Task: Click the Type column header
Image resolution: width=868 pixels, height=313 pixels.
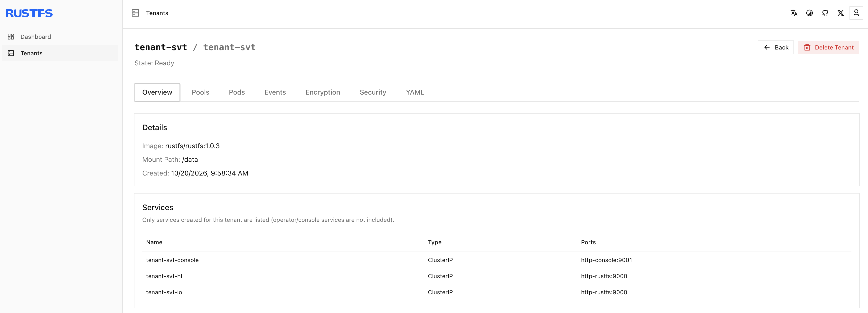Action: click(x=435, y=242)
